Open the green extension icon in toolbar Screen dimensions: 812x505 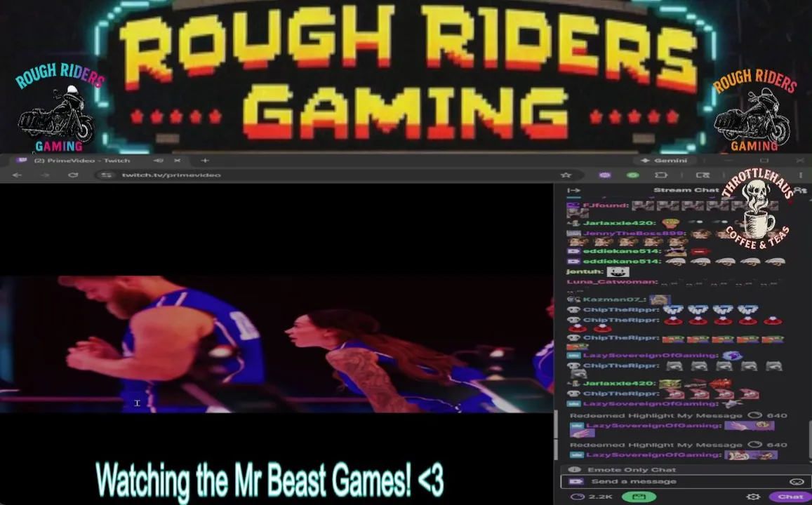pyautogui.click(x=633, y=175)
